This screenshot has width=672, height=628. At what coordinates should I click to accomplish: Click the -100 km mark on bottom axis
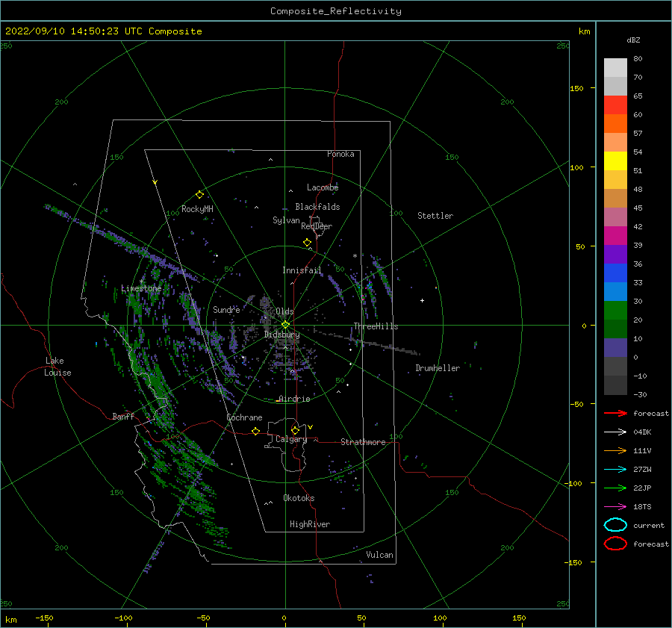pos(123,618)
